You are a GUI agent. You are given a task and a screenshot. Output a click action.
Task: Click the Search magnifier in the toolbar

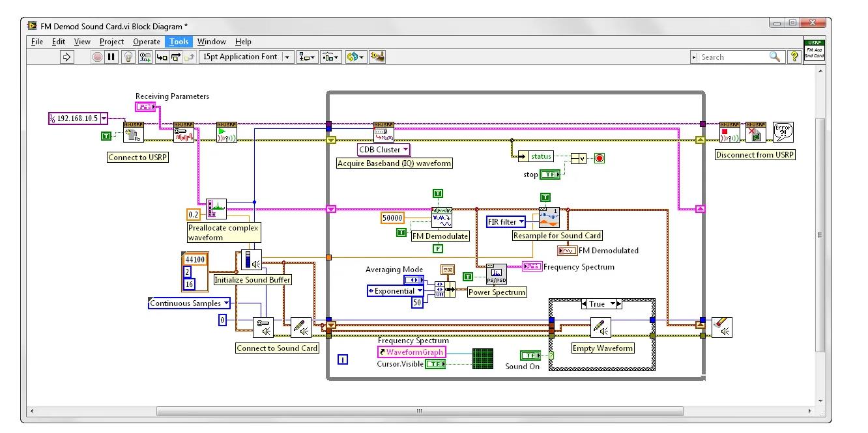[775, 57]
